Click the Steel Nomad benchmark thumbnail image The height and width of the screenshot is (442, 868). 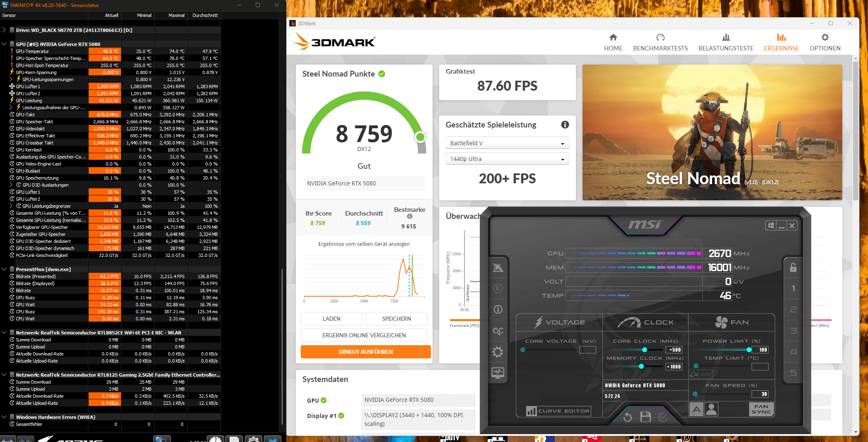(x=712, y=132)
